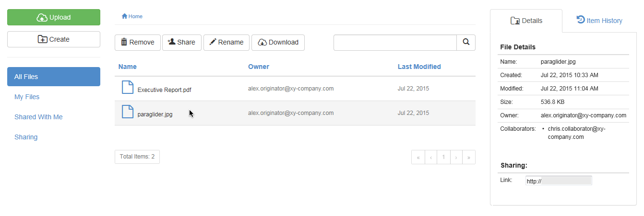Screen dimensions: 644x216
Task: Show Shared With Me files
Action: tap(38, 117)
